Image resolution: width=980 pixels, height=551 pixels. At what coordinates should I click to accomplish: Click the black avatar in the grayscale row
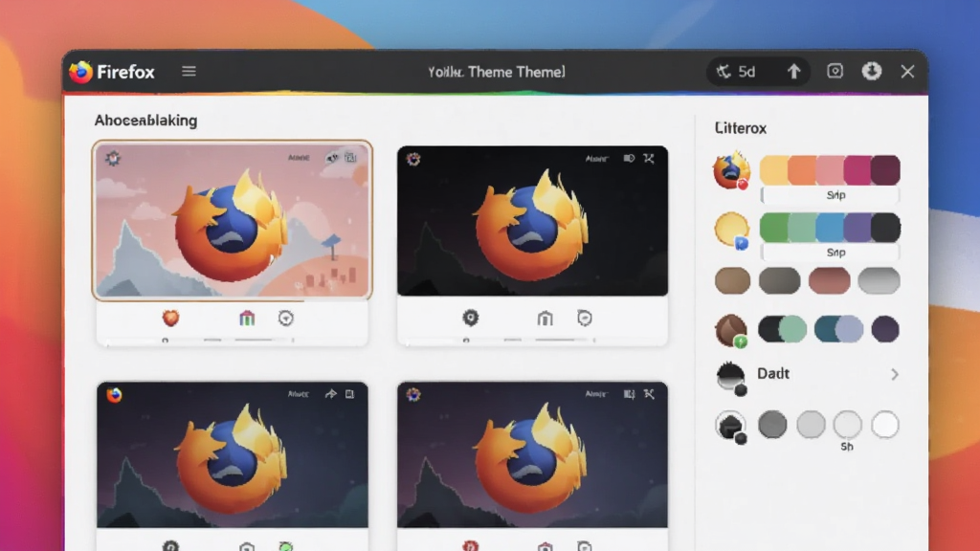click(x=730, y=427)
